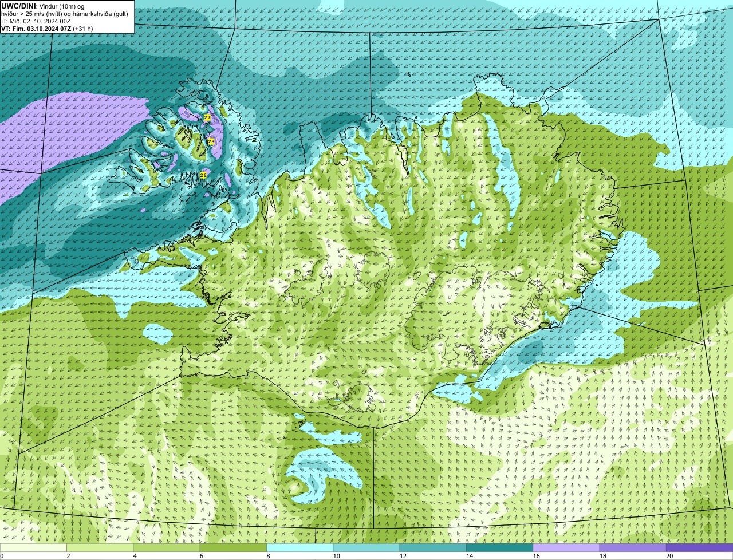This screenshot has height=560, width=733.
Task: Click the yellow gust marker labeled 28
Action: click(x=211, y=141)
